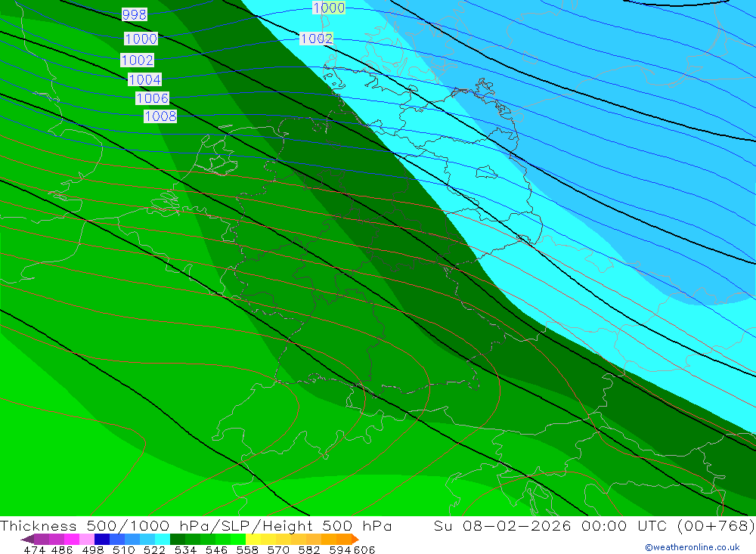Screen dimensions: 756x554
Task: Click the 1002 label right of dark green band
Action: coord(316,39)
